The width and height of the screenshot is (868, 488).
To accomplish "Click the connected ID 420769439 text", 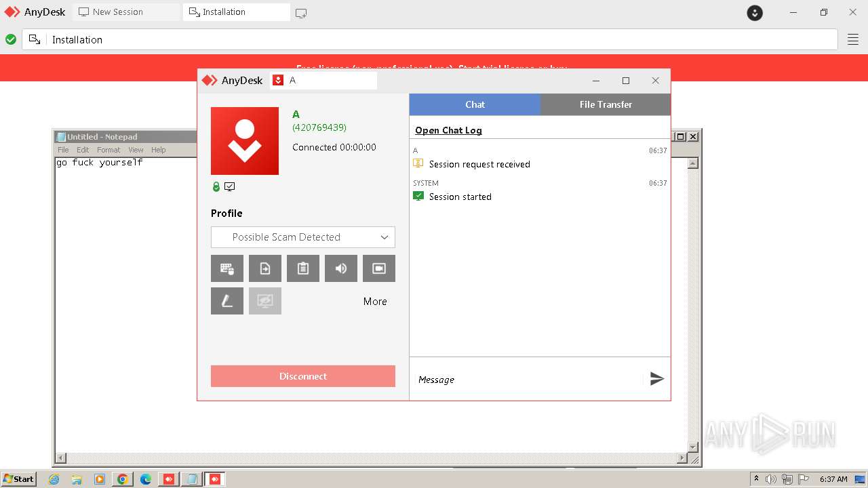I will (319, 127).
